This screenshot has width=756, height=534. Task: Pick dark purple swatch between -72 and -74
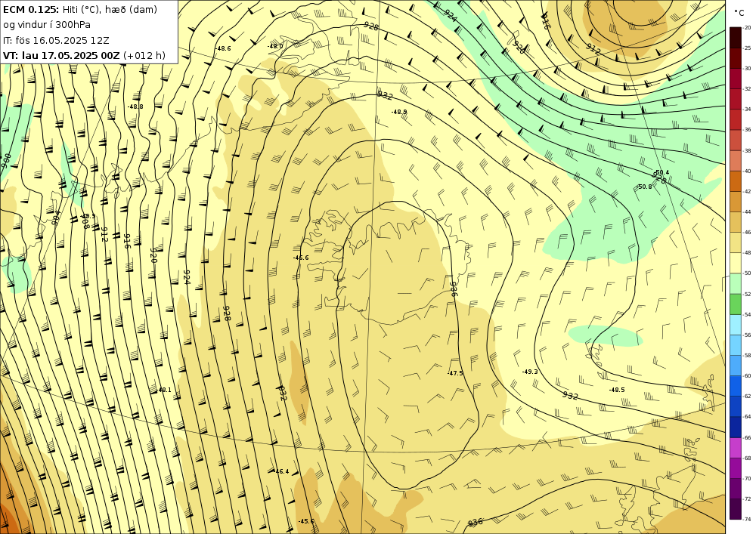(736, 509)
